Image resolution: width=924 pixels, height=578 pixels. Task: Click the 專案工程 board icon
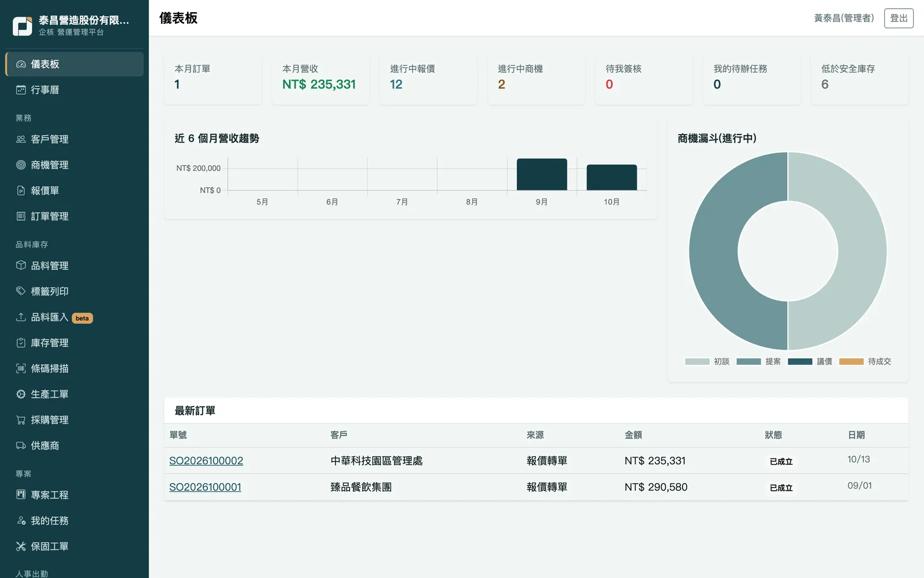21,495
